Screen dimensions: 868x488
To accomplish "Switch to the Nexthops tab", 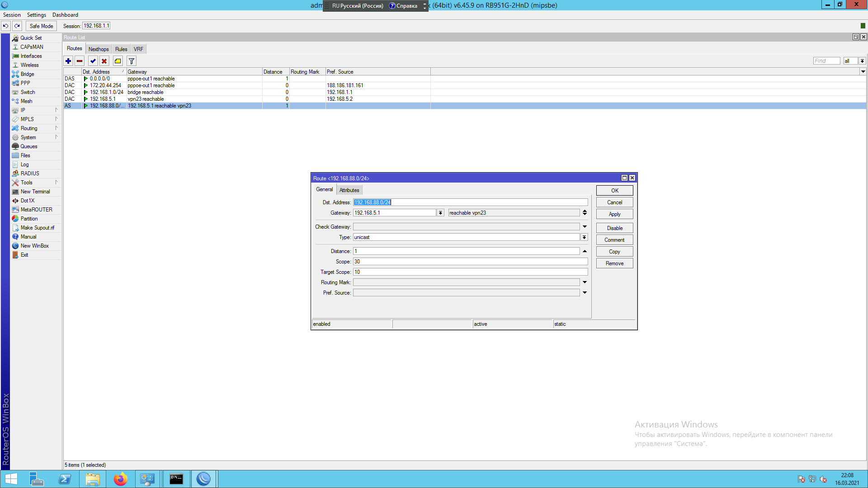I will click(x=99, y=49).
